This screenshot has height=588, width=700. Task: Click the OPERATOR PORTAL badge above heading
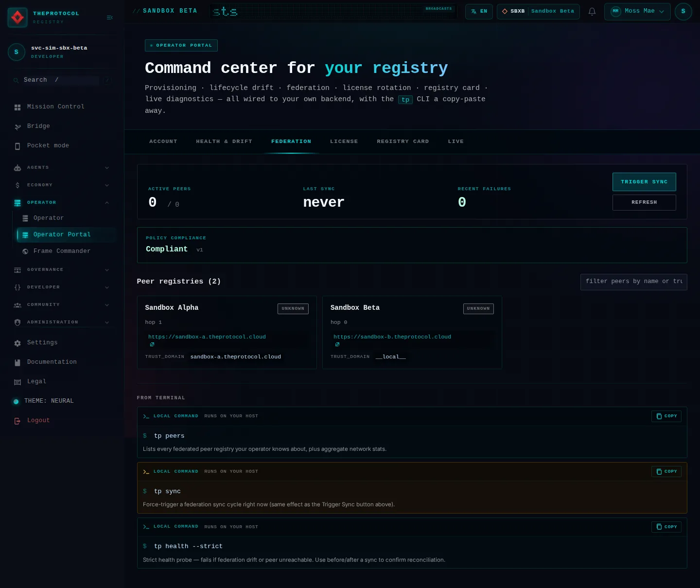point(181,46)
